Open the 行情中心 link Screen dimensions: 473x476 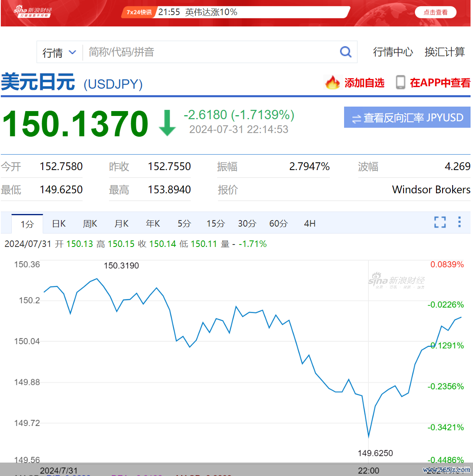[393, 52]
